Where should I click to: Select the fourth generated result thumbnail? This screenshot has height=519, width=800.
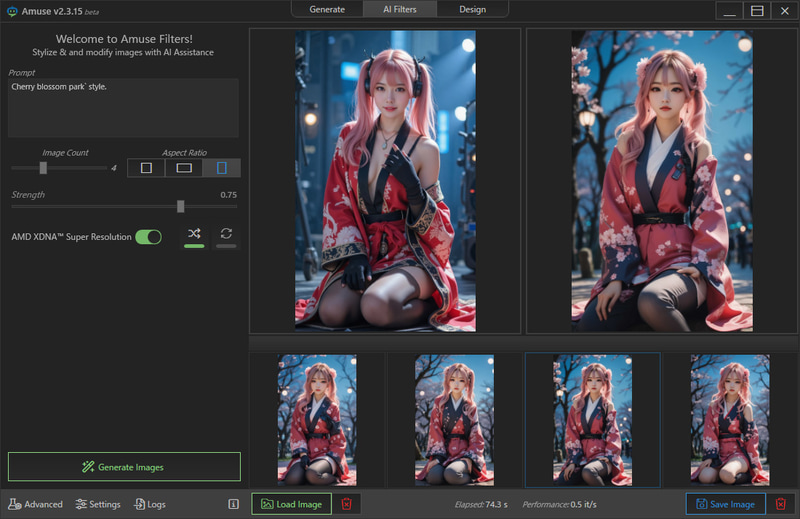[x=730, y=420]
